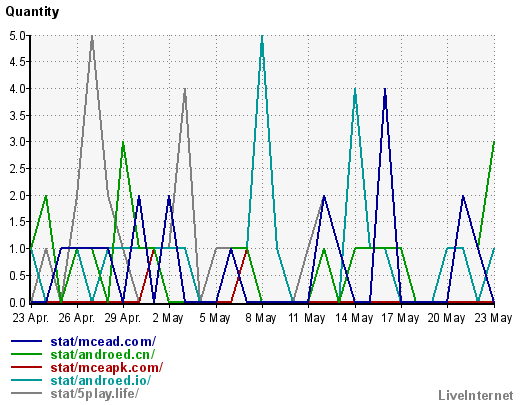Click the 5.0 value on the y-axis

tap(18, 36)
